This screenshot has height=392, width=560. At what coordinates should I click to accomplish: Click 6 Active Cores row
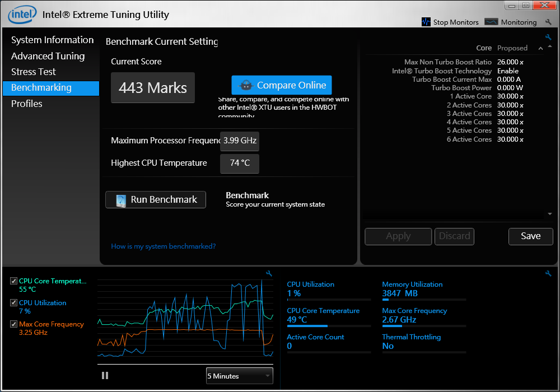(485, 139)
